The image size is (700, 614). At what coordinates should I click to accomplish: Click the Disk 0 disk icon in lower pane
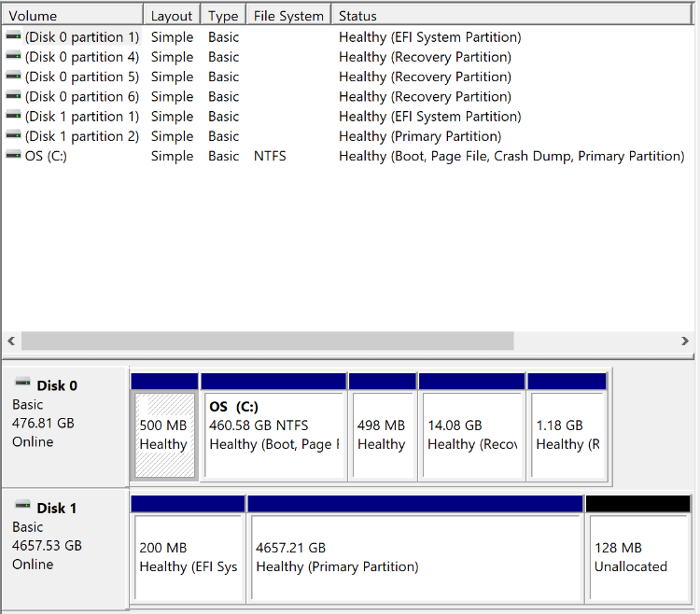[22, 384]
